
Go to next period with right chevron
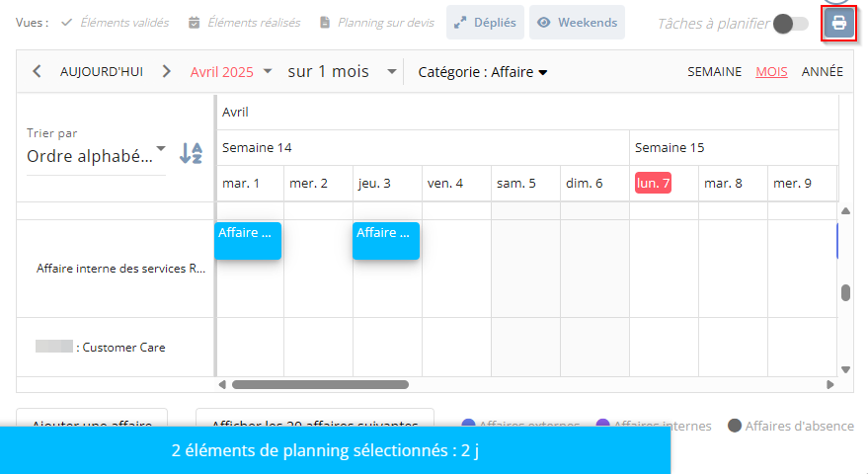(x=166, y=71)
